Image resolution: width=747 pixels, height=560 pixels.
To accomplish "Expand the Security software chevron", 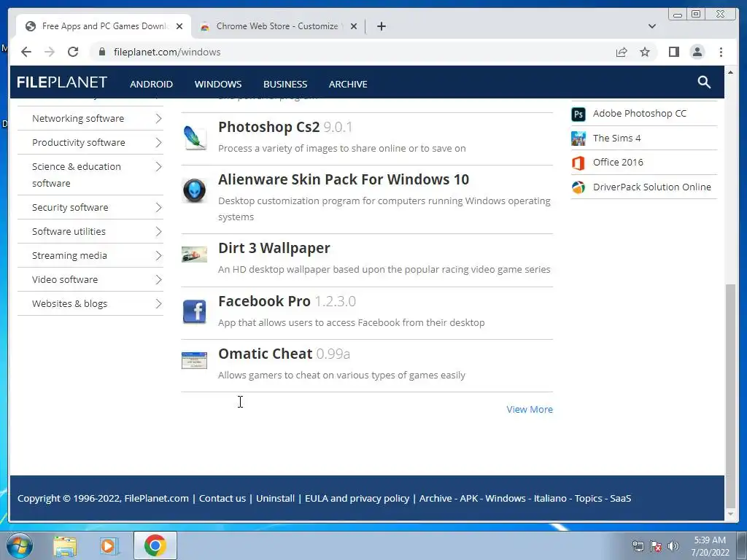I will tap(158, 208).
